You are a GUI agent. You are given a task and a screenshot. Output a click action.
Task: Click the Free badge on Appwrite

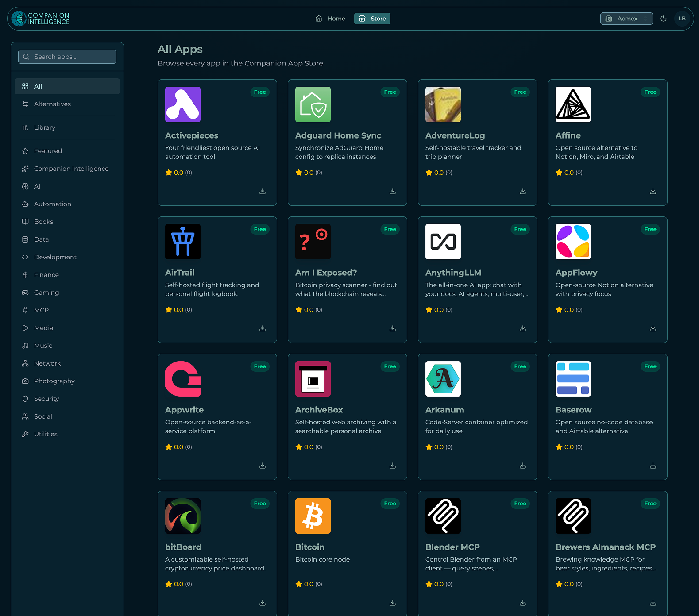(260, 366)
